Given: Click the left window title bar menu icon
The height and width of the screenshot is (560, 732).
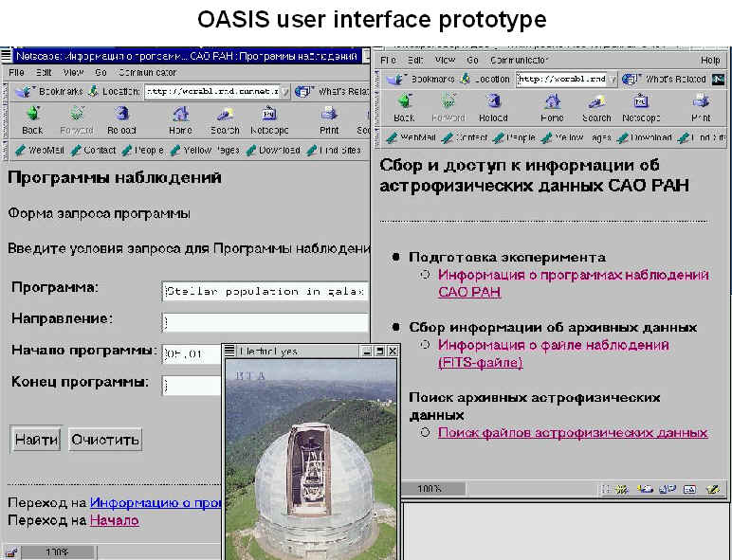Looking at the screenshot, I should pyautogui.click(x=6, y=56).
